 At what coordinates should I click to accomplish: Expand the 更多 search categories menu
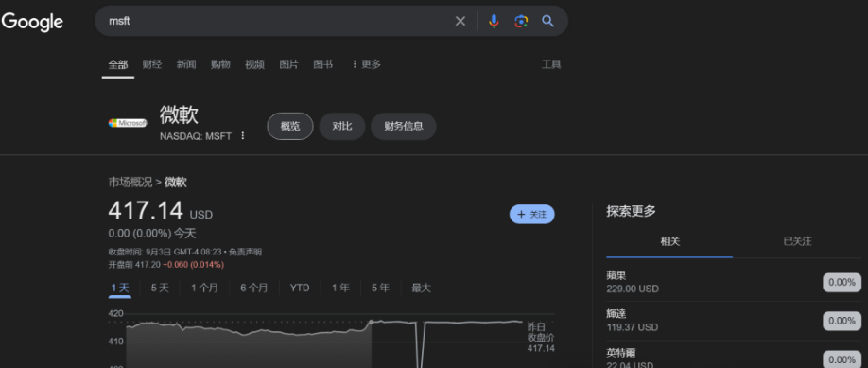click(366, 64)
